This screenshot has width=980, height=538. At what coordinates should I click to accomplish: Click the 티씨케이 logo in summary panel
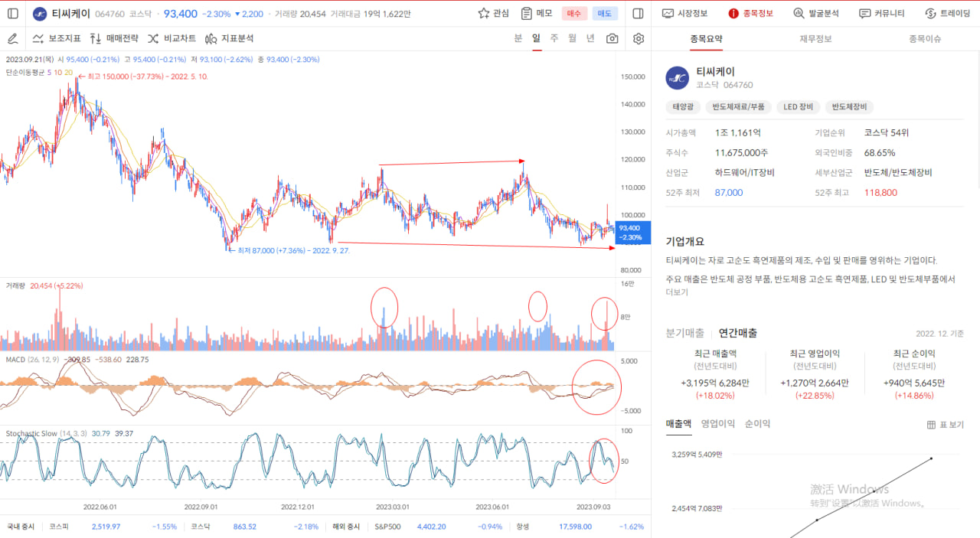(x=677, y=77)
